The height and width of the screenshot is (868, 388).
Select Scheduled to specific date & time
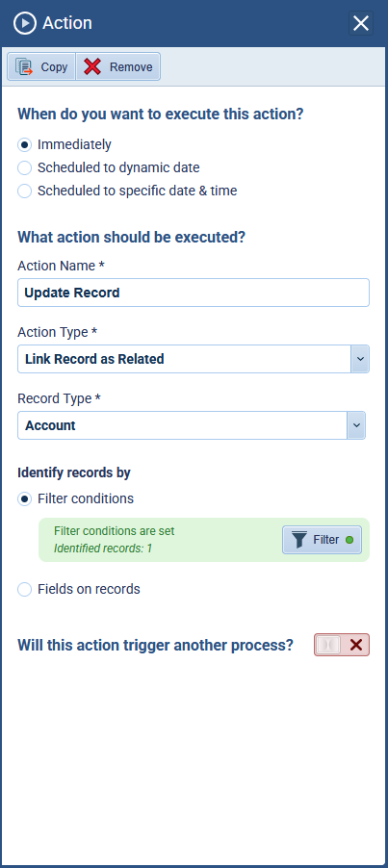tap(24, 191)
